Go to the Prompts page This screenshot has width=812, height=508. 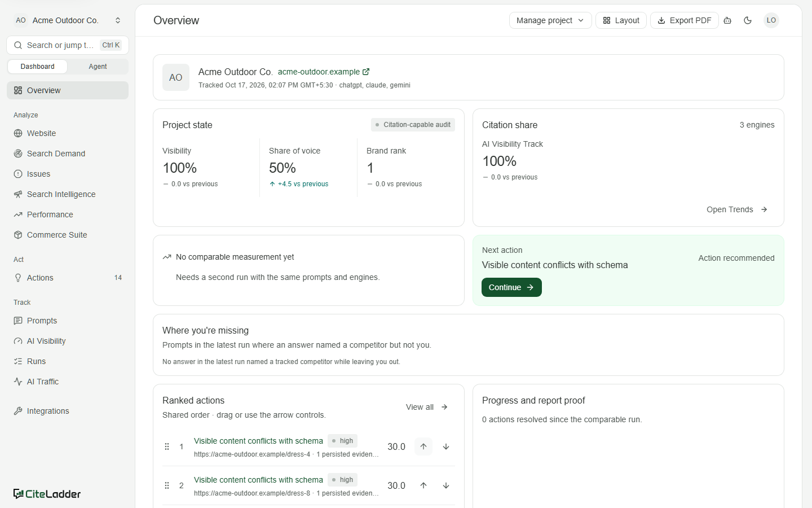(x=68, y=321)
